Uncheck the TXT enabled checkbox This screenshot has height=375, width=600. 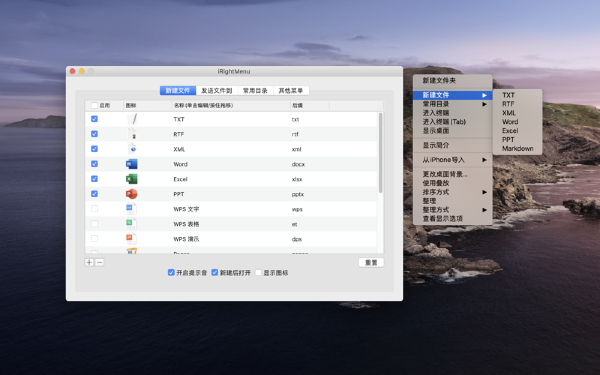pos(95,119)
